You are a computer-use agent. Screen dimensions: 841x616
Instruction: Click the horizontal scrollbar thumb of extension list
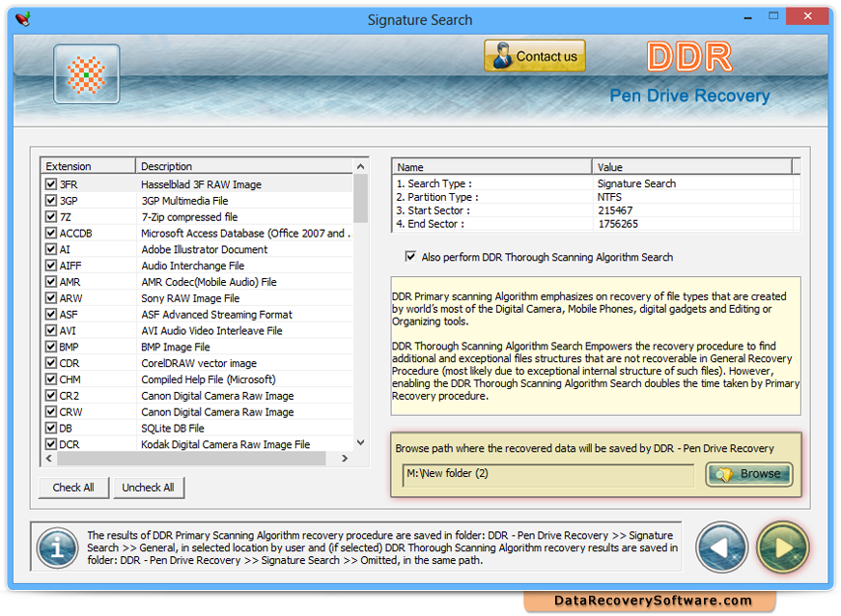(191, 459)
